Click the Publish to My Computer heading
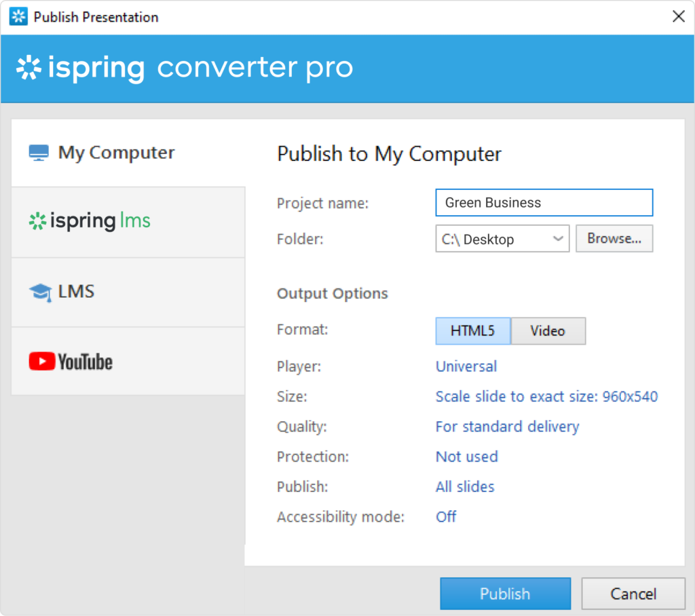This screenshot has height=616, width=695. (389, 154)
